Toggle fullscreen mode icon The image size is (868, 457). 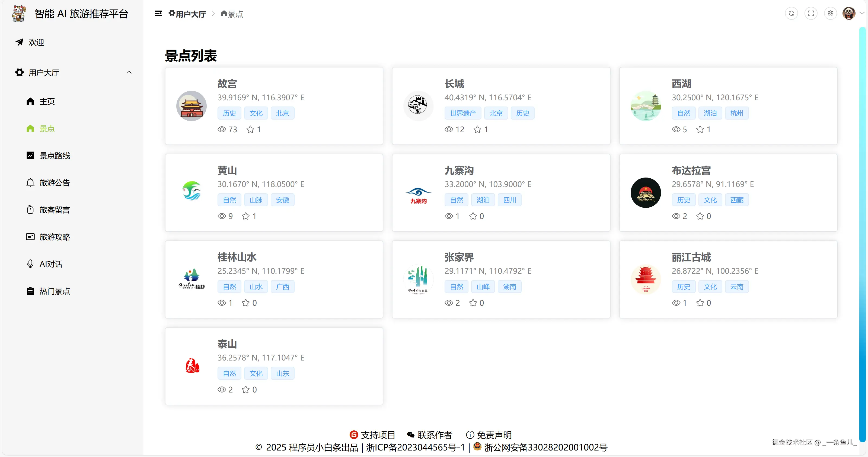811,14
